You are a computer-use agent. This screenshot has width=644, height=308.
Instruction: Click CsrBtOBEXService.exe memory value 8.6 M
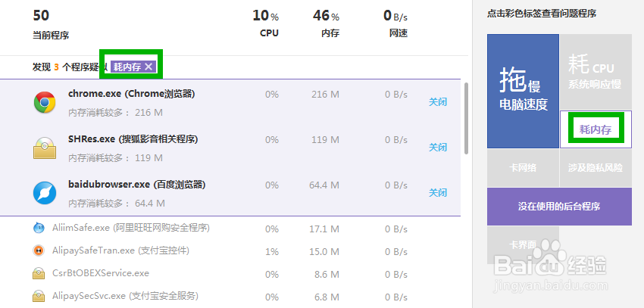click(327, 274)
